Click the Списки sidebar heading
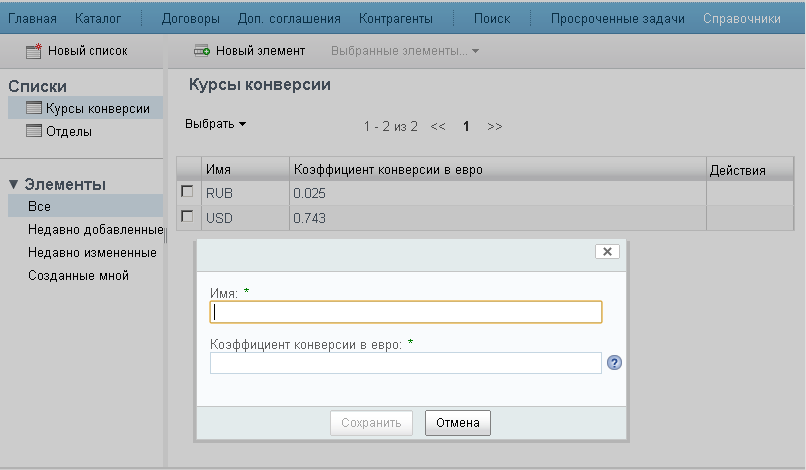The width and height of the screenshot is (806, 470). tap(37, 86)
